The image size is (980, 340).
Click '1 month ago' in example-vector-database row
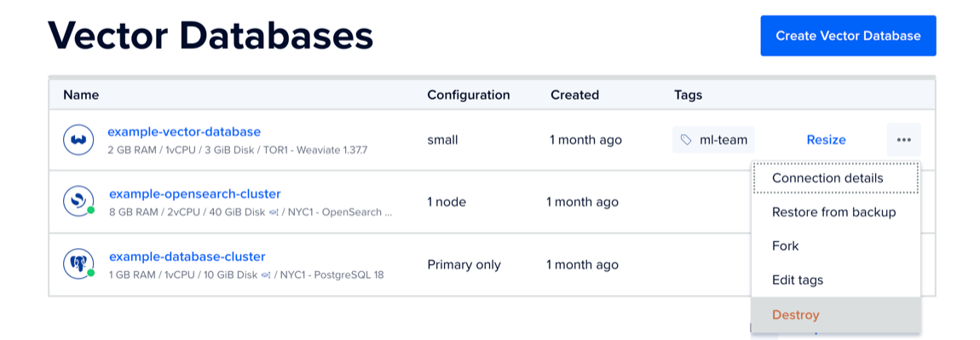coord(585,140)
